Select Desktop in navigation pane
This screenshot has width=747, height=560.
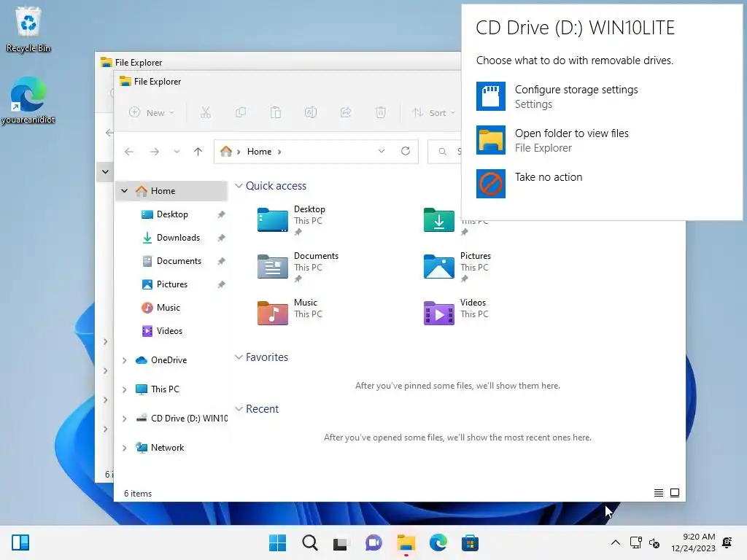coord(172,214)
